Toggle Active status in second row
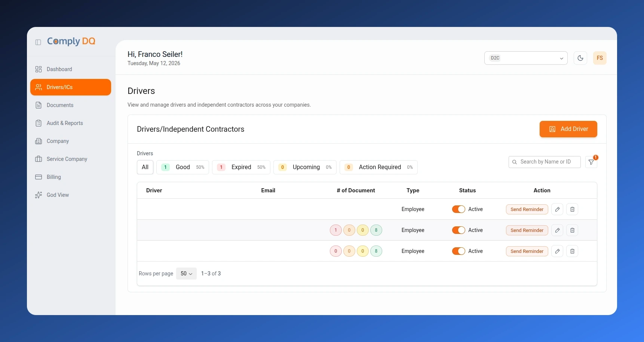The width and height of the screenshot is (644, 342). (459, 230)
